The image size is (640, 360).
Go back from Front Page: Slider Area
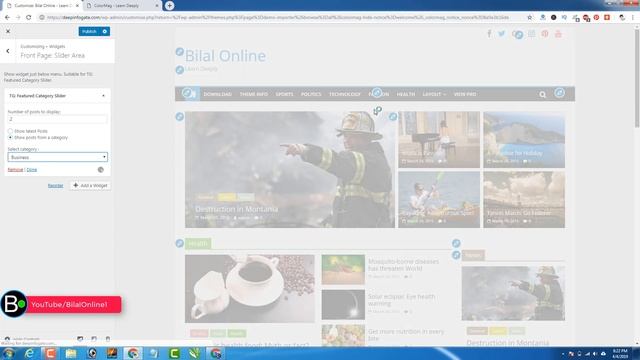coord(8,51)
